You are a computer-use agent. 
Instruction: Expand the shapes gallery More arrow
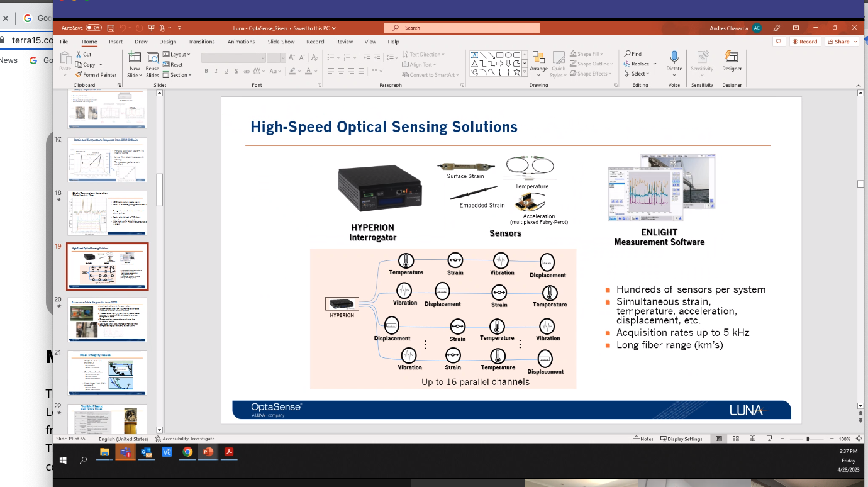click(x=525, y=72)
